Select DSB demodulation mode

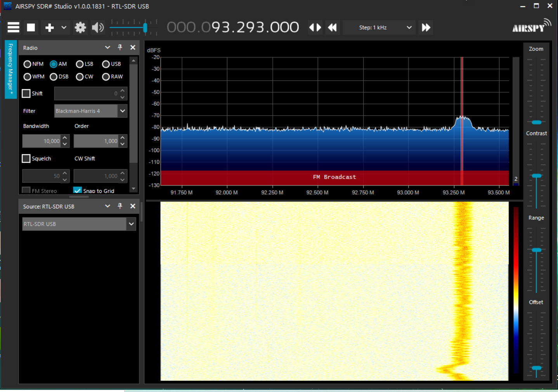point(59,77)
